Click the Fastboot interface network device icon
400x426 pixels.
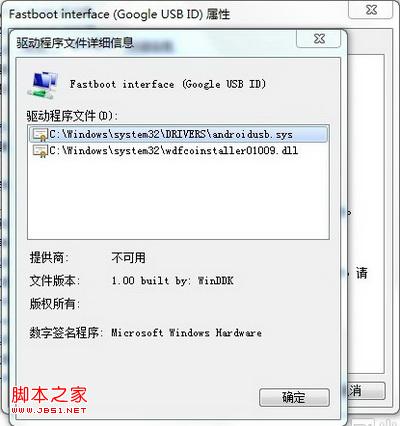[43, 84]
